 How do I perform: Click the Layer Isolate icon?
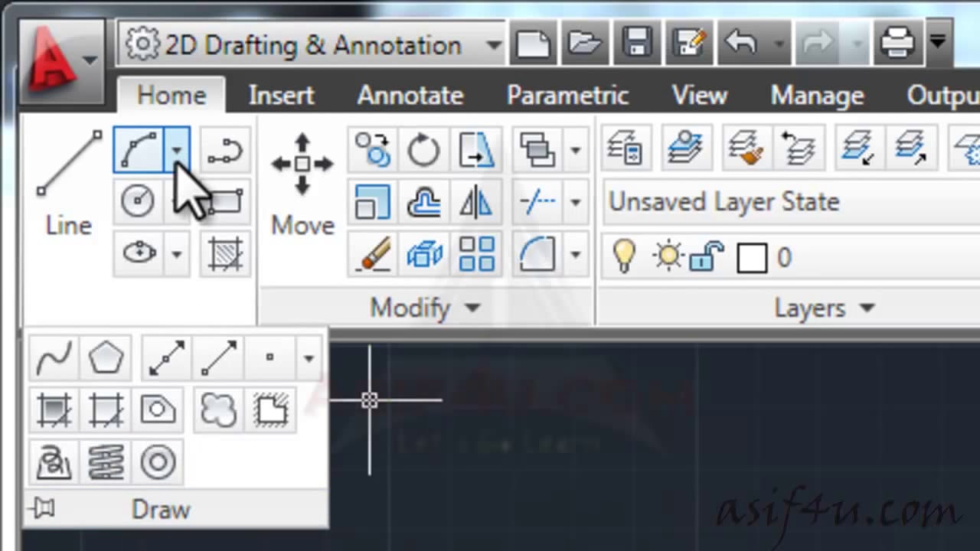(x=858, y=147)
